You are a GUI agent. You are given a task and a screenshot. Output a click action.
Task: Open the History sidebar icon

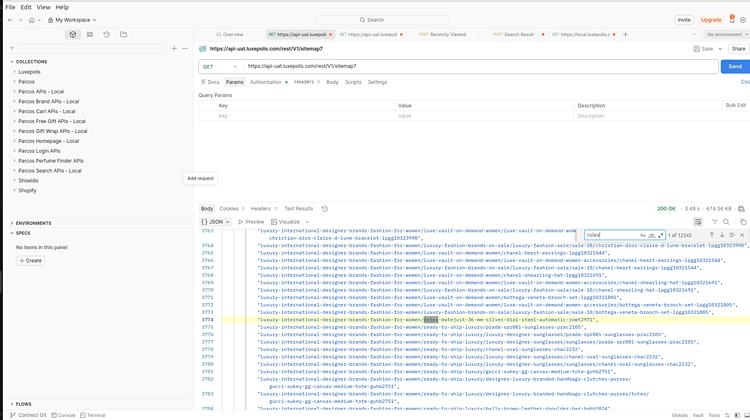(107, 34)
